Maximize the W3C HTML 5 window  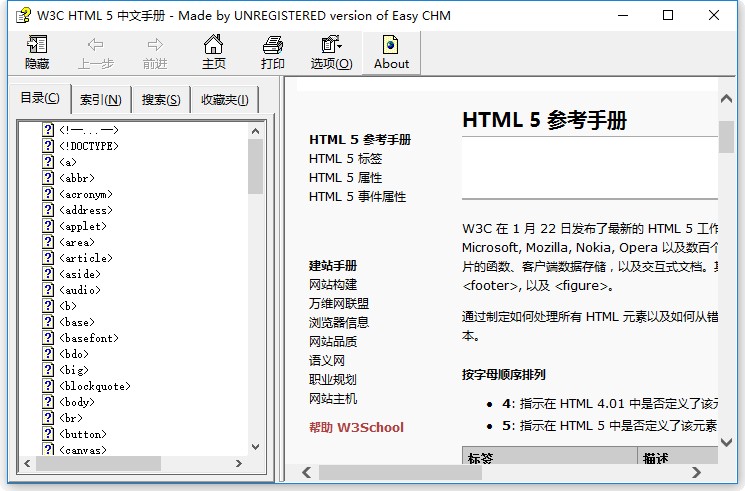(x=668, y=15)
